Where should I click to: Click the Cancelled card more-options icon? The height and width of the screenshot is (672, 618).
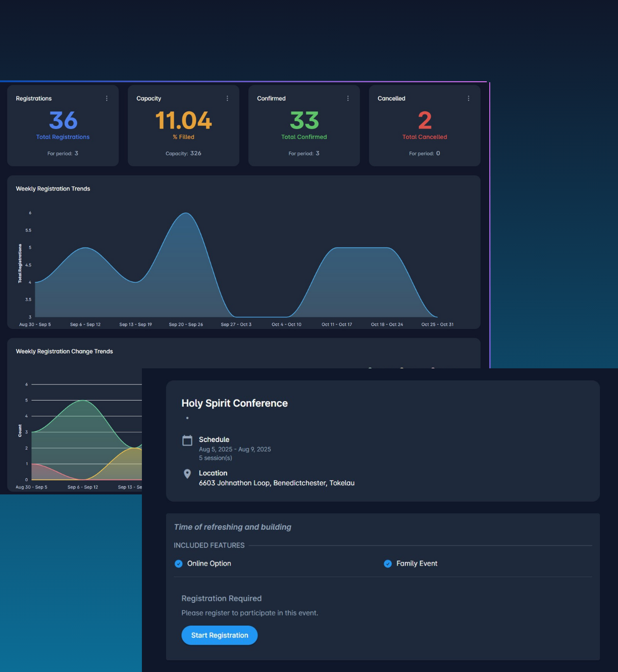pyautogui.click(x=469, y=98)
